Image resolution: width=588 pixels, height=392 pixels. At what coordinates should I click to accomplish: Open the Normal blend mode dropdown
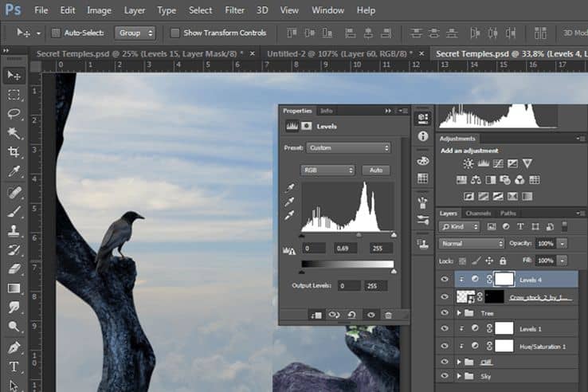point(472,244)
